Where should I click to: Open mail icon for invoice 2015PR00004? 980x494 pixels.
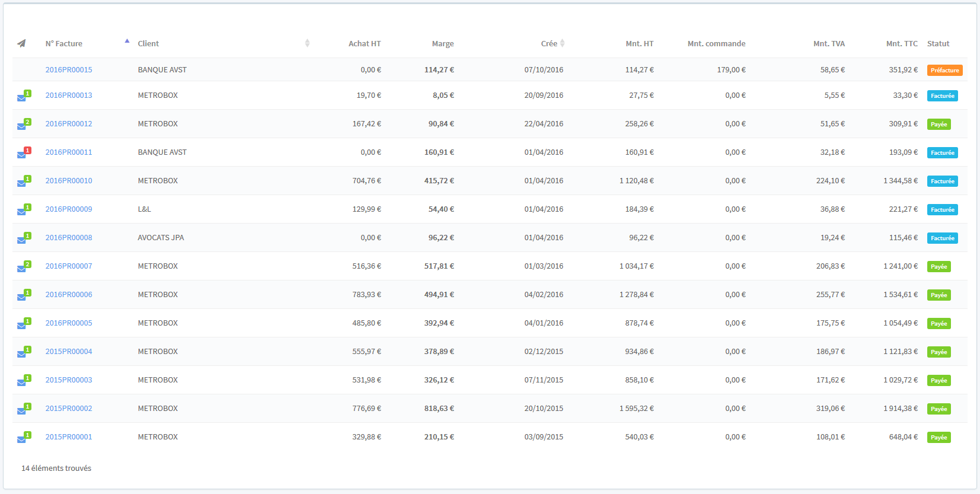click(x=24, y=352)
